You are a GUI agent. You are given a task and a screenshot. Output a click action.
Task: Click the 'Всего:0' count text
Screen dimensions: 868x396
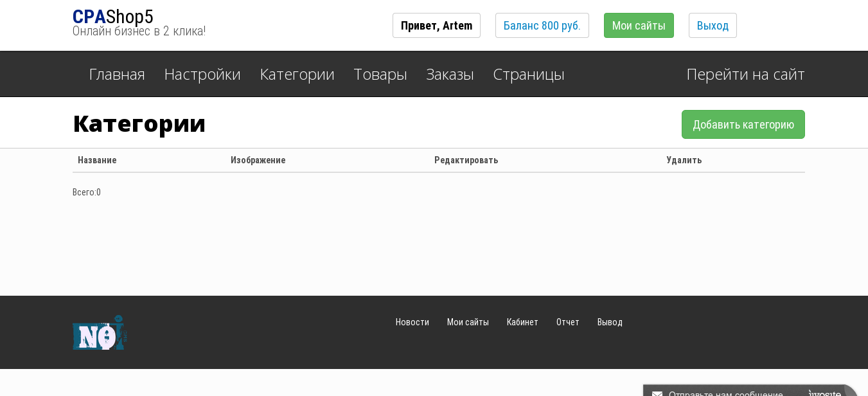[87, 192]
